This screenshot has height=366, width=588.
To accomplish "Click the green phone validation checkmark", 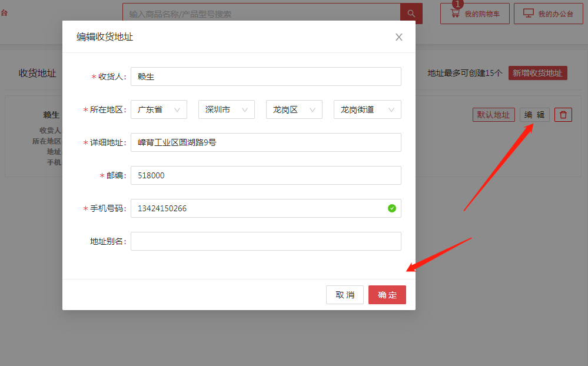I will (392, 208).
